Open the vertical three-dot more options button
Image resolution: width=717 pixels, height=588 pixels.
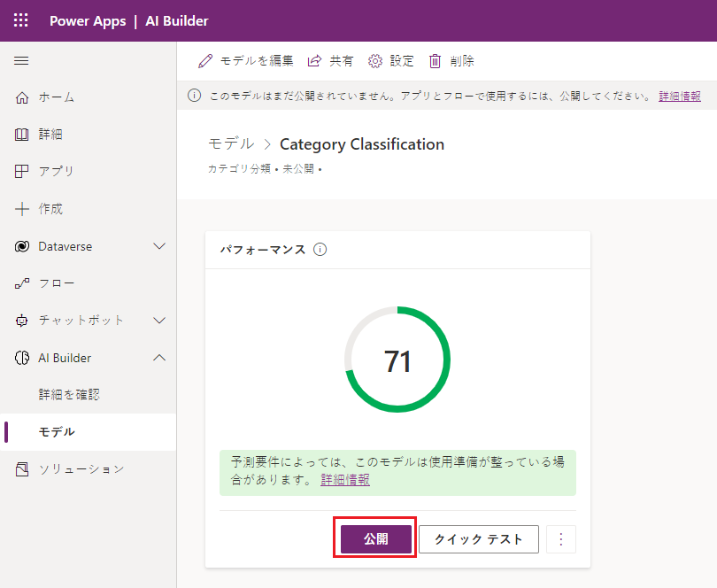561,539
